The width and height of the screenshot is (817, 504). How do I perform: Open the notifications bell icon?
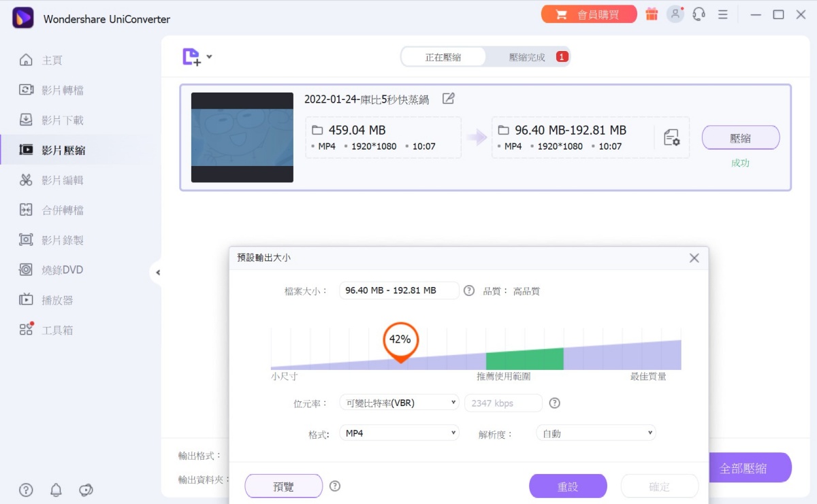point(56,490)
